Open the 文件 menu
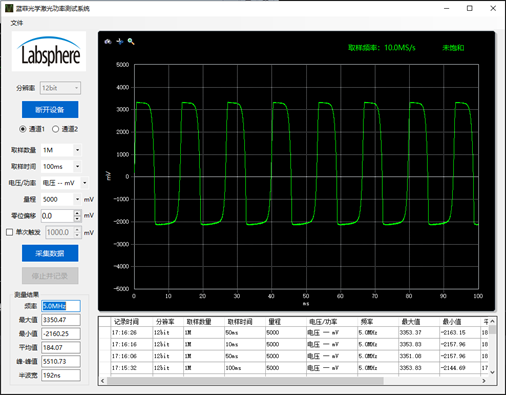Viewport: 506px width, 395px height. [17, 23]
